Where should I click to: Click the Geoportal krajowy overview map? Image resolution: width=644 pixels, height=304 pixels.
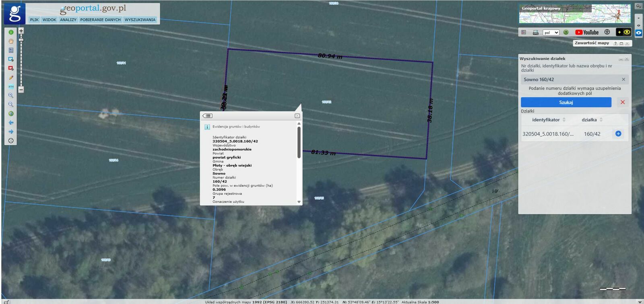point(574,14)
